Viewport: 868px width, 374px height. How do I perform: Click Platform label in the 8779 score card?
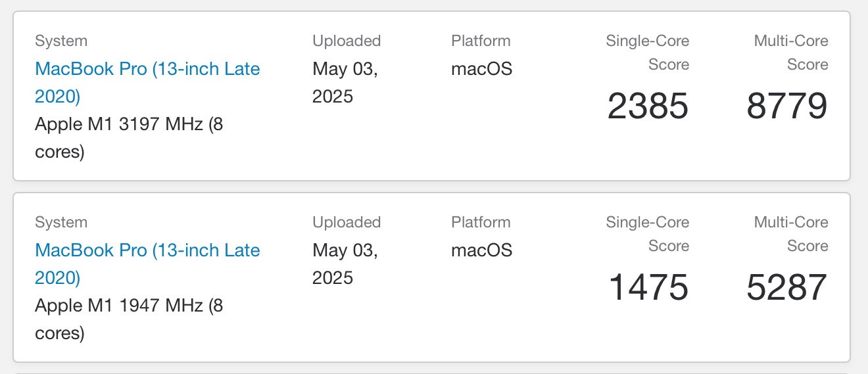(481, 41)
